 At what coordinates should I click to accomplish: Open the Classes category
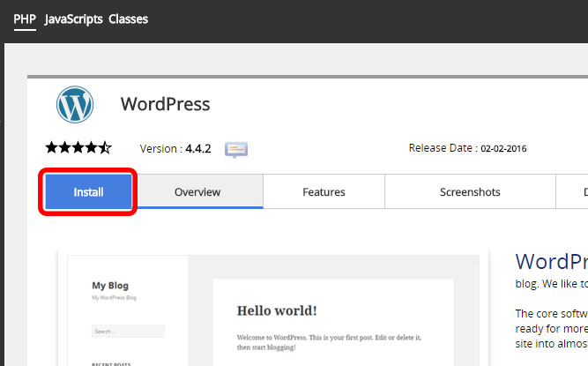128,19
